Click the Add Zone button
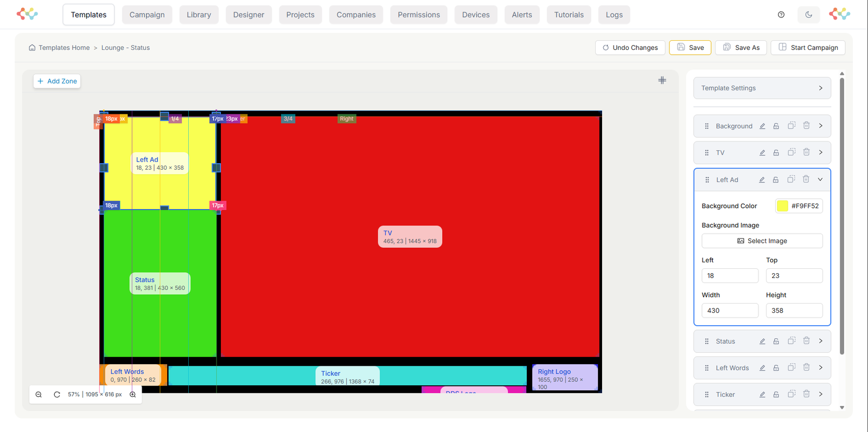 click(57, 81)
